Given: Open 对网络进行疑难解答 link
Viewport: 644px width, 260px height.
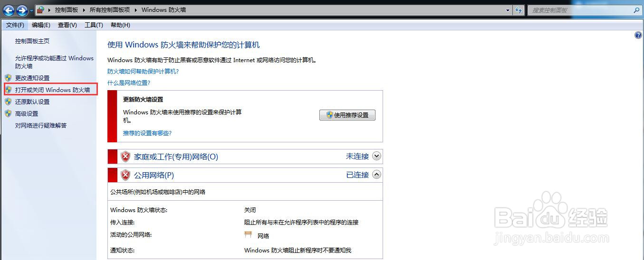Looking at the screenshot, I should click(41, 126).
